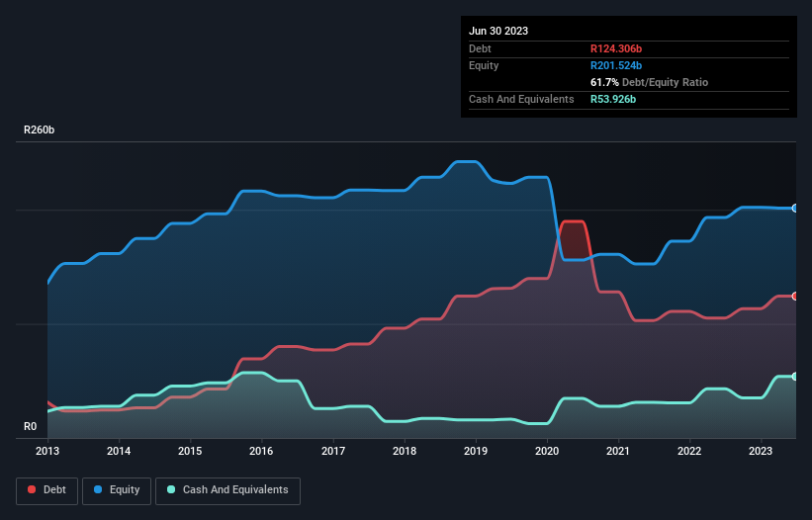The height and width of the screenshot is (520, 812).
Task: Select the 2013 x-axis label
Action: click(47, 451)
